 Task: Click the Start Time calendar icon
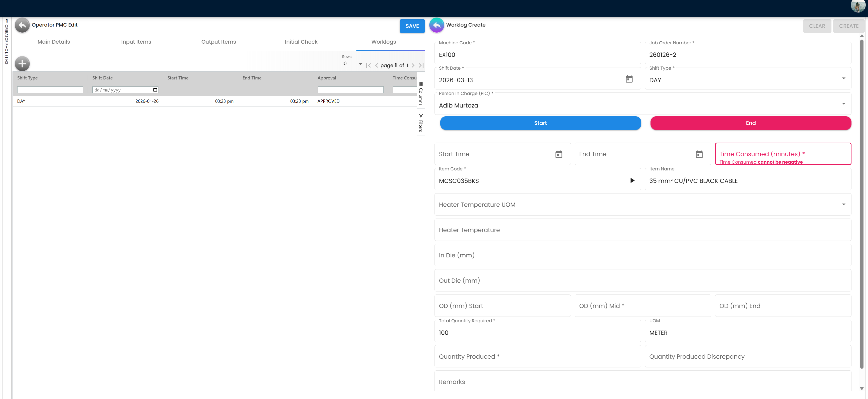pyautogui.click(x=559, y=154)
